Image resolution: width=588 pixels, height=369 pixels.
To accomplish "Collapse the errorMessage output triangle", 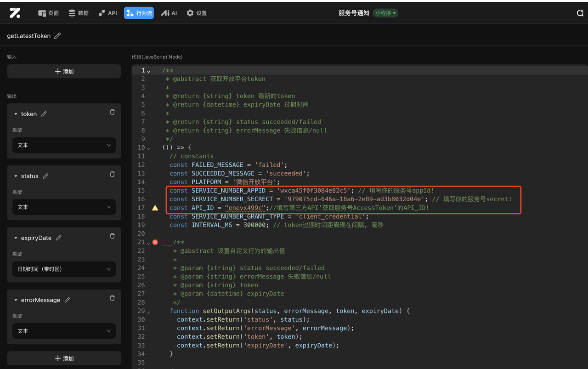I will coord(16,300).
